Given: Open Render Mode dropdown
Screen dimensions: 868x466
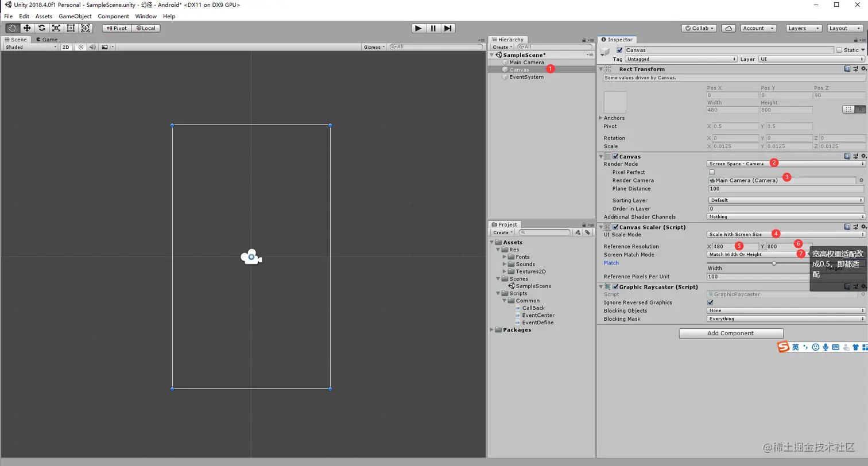Looking at the screenshot, I should click(x=786, y=164).
